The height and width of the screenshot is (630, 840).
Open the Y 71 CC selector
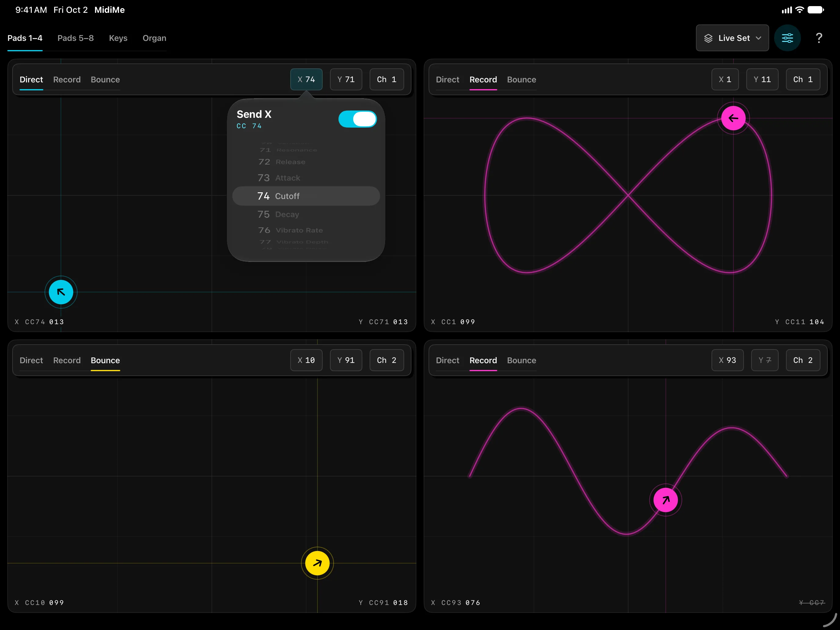pos(346,79)
